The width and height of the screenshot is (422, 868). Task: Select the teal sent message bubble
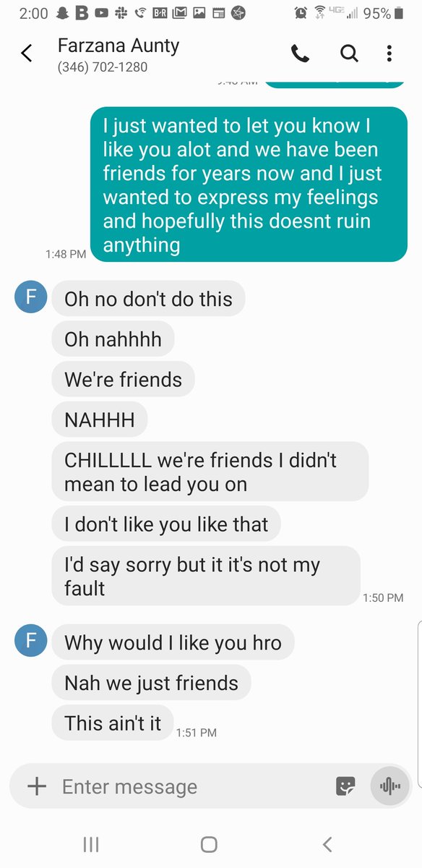point(249,184)
